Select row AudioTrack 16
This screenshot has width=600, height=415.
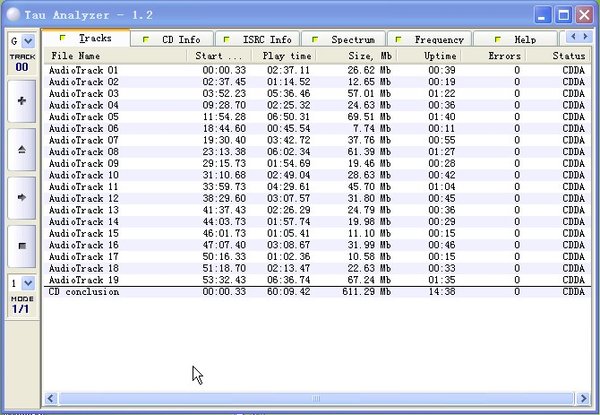[x=317, y=245]
